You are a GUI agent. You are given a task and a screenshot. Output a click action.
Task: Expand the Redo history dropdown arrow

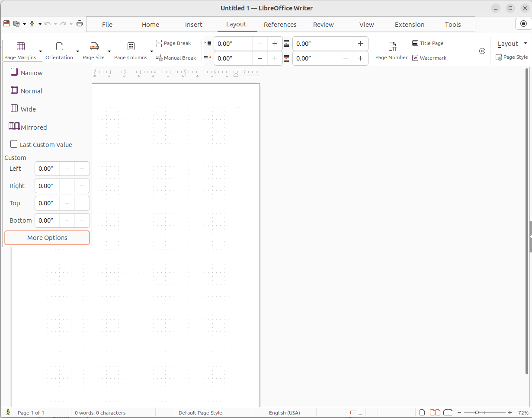(x=71, y=24)
